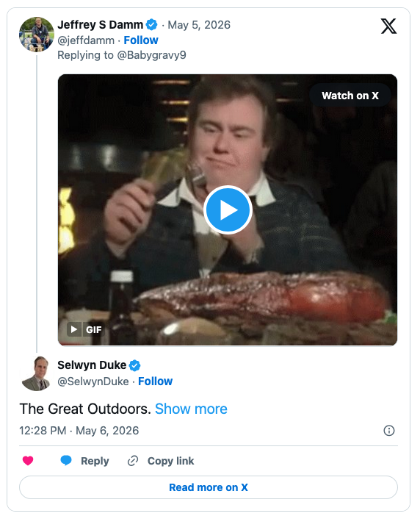Image resolution: width=420 pixels, height=516 pixels.
Task: Click the copy link chain icon
Action: pos(133,461)
